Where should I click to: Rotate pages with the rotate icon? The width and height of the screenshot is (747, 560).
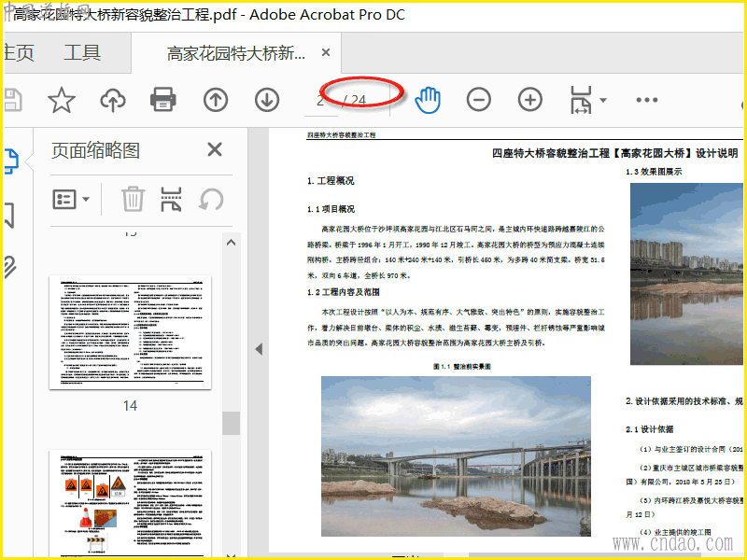click(211, 199)
